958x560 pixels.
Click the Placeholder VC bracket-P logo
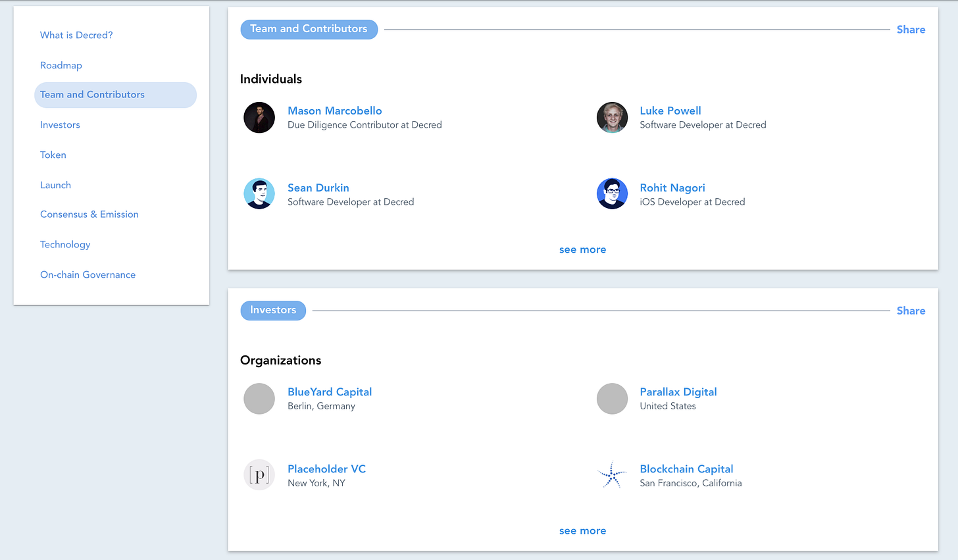(x=259, y=475)
